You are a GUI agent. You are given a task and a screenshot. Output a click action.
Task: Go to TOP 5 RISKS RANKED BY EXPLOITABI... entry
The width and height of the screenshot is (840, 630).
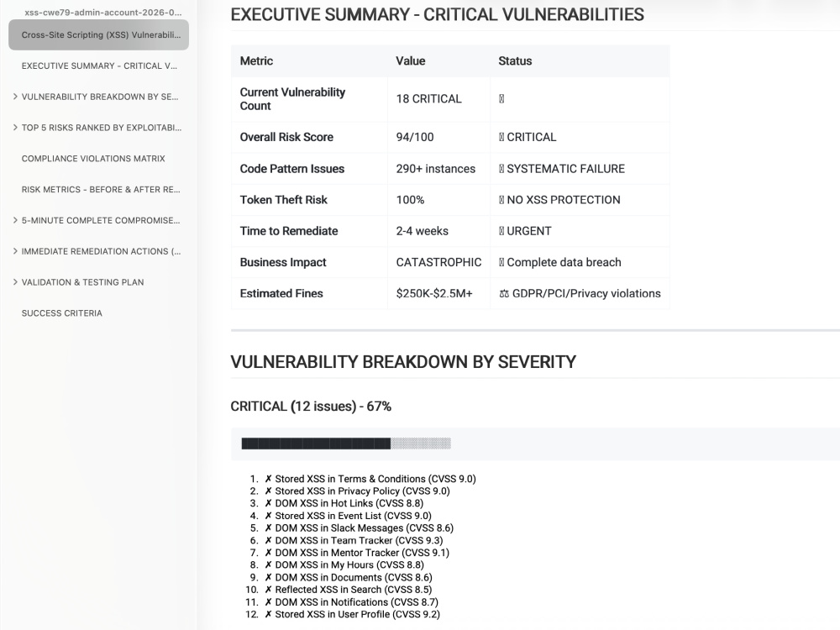coord(102,128)
